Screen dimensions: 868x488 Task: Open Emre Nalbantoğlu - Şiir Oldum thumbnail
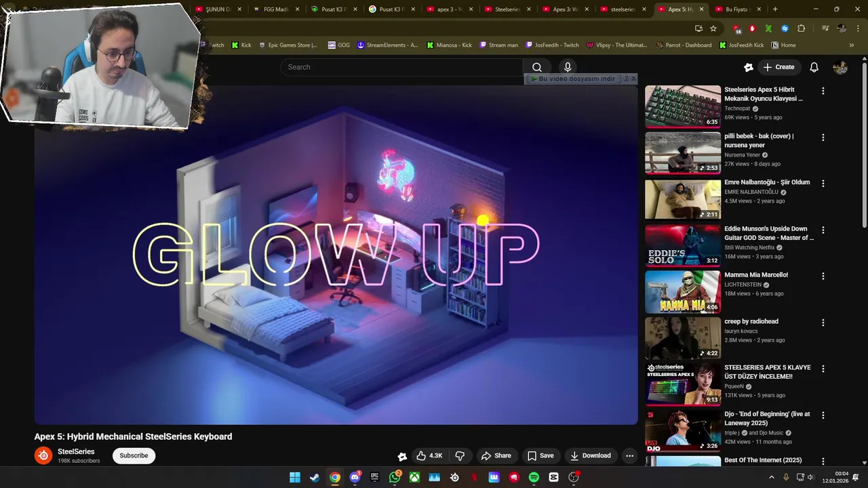click(x=682, y=199)
